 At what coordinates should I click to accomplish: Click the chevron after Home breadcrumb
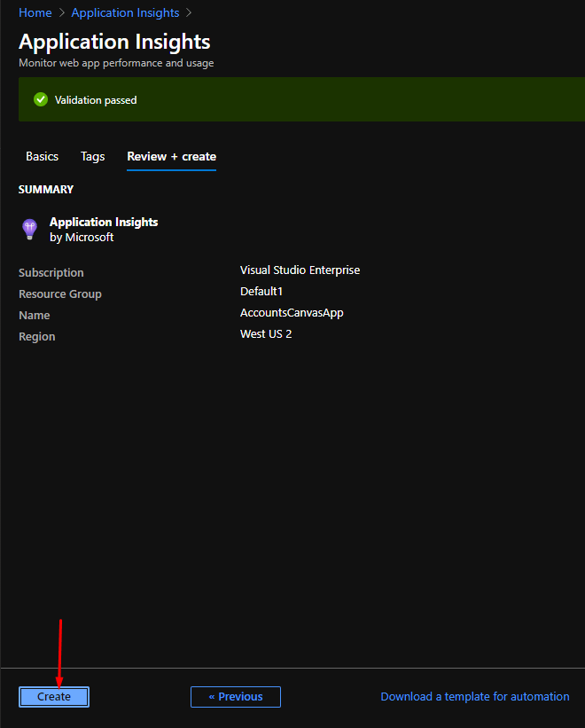[x=61, y=13]
